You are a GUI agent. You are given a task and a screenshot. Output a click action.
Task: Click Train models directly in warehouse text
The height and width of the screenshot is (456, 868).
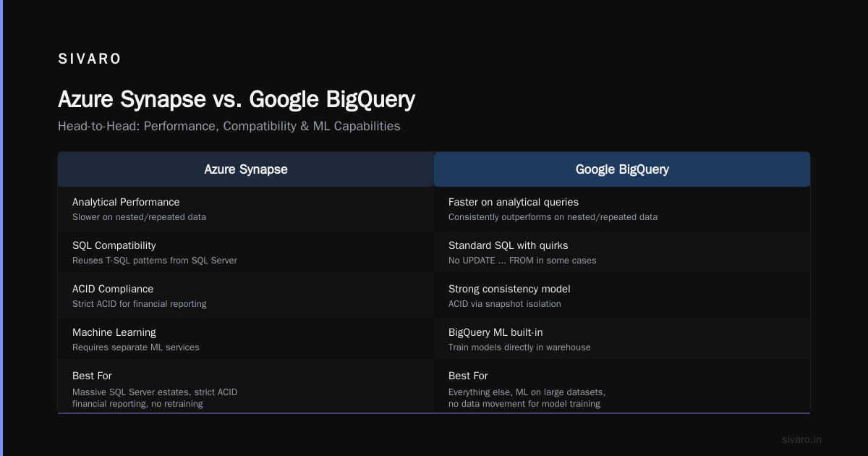[x=519, y=347]
